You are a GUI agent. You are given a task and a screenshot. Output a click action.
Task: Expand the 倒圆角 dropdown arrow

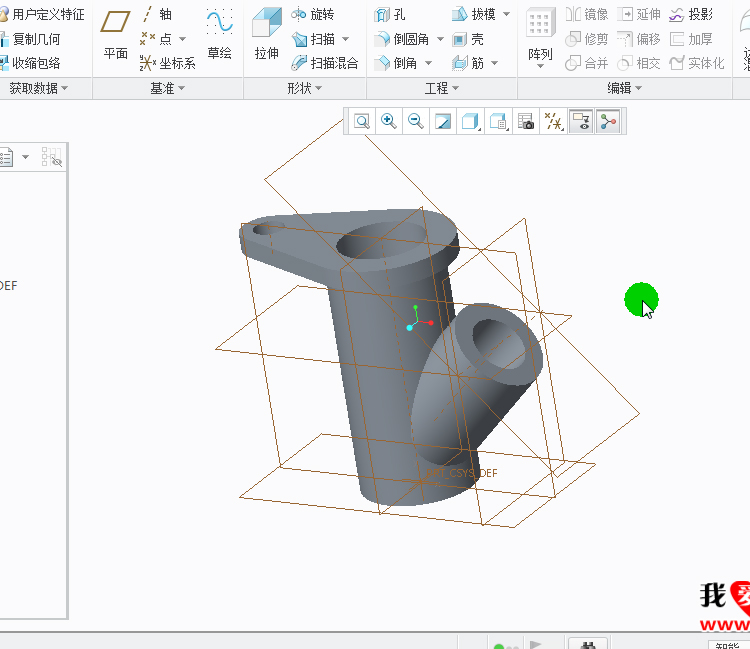pos(440,39)
